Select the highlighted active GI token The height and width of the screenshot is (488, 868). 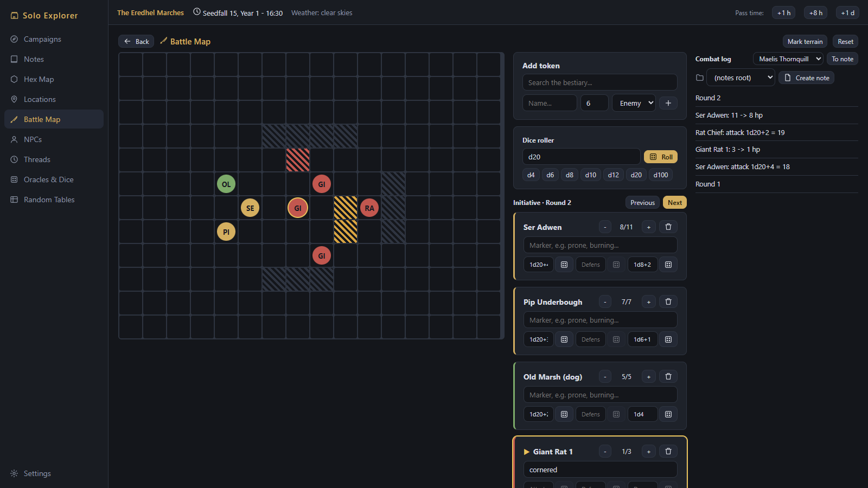[x=298, y=208]
